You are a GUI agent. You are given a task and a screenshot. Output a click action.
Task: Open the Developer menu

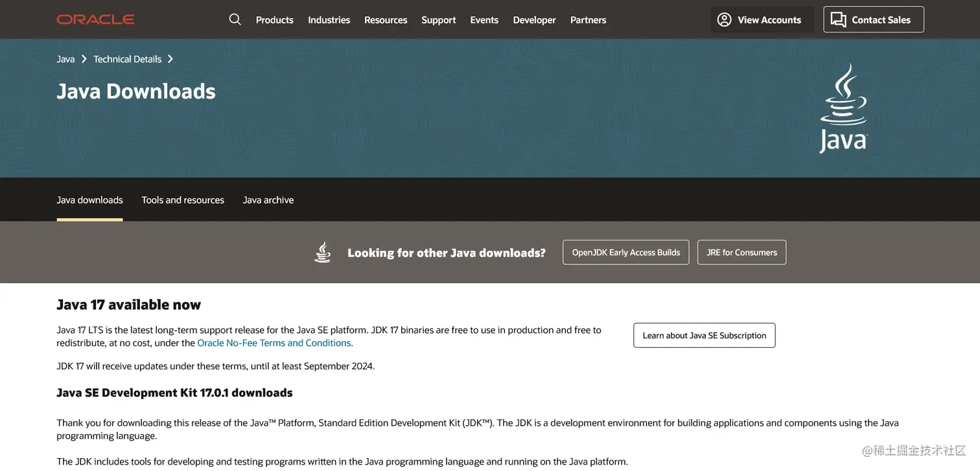tap(534, 20)
